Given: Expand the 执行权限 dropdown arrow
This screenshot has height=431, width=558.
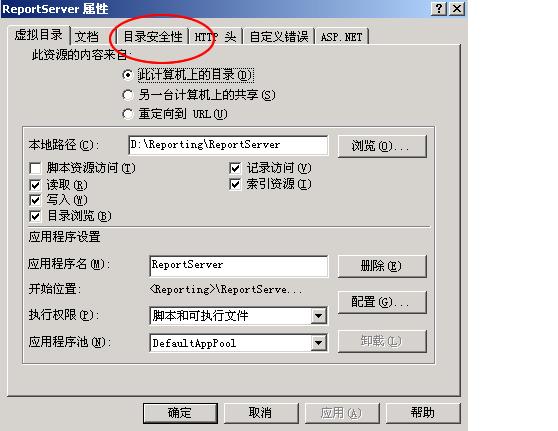Looking at the screenshot, I should pyautogui.click(x=318, y=316).
